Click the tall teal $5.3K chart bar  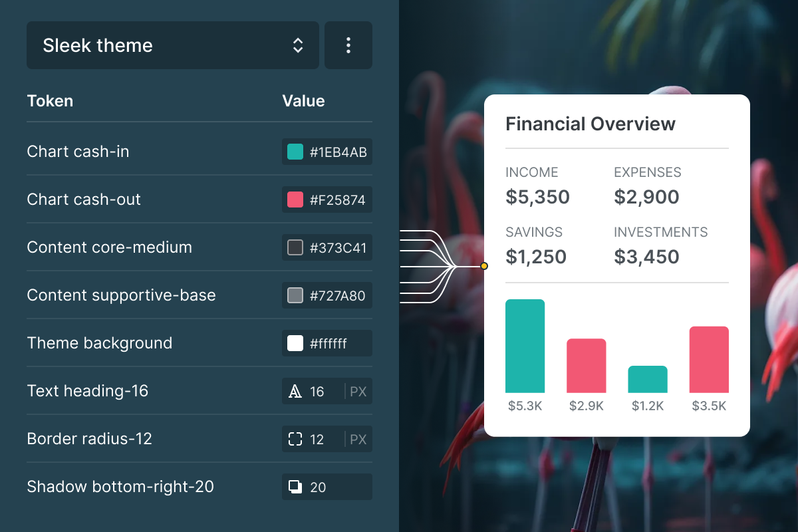tap(525, 346)
